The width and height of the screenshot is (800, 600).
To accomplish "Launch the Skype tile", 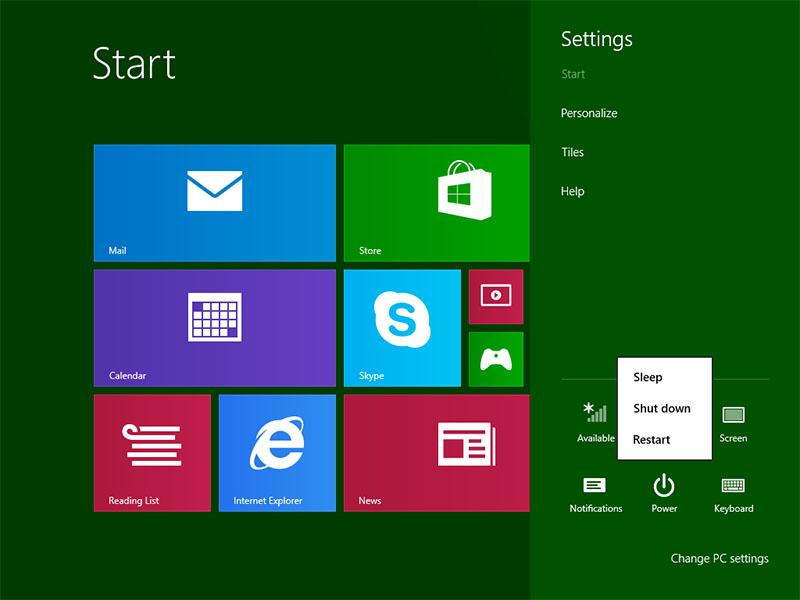I will pos(402,328).
